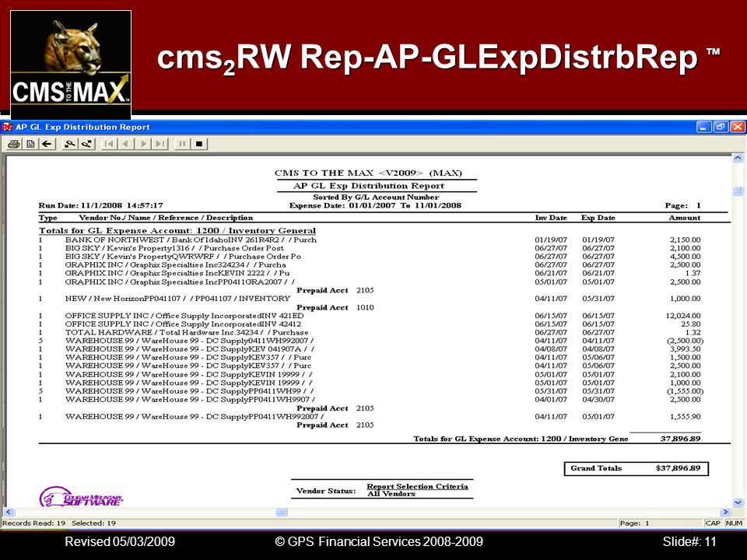The image size is (747, 560).
Task: Click the Inv Date column header
Action: pos(551,218)
